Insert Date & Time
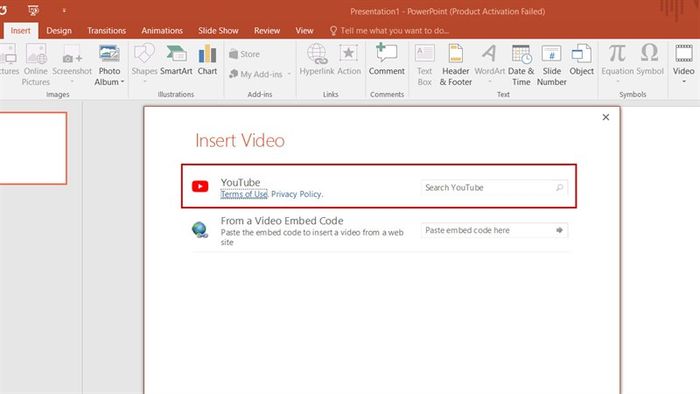 (521, 65)
